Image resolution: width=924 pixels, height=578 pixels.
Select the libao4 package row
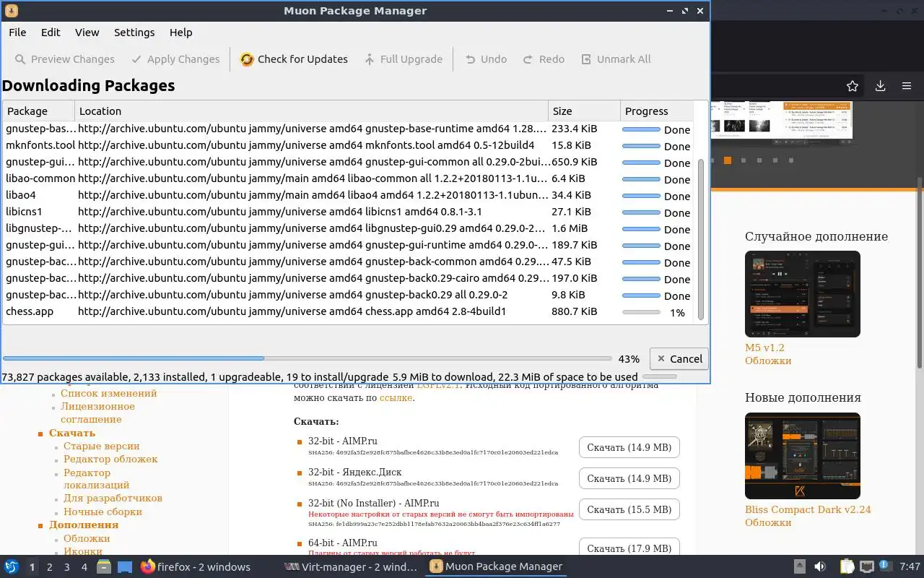348,195
